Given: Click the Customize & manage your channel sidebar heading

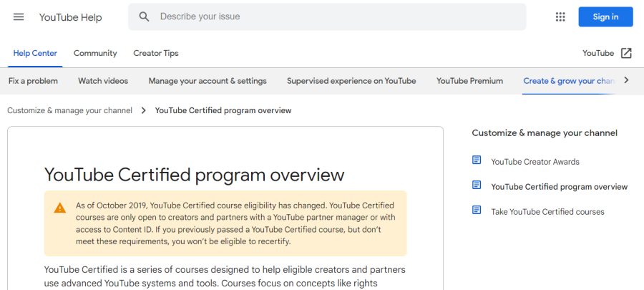Looking at the screenshot, I should 545,133.
